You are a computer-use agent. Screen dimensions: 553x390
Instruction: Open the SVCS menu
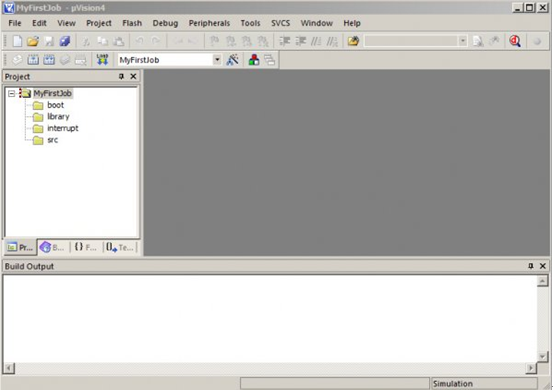coord(280,23)
